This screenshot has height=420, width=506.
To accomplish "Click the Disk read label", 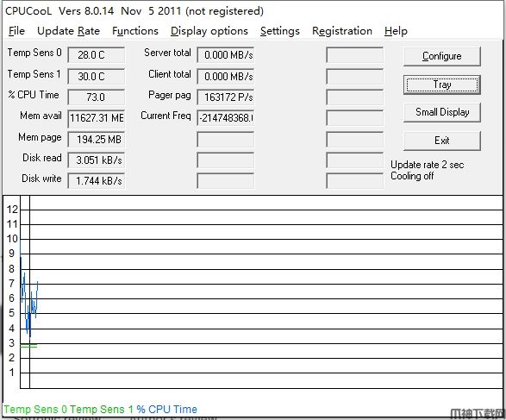I will coord(42,158).
